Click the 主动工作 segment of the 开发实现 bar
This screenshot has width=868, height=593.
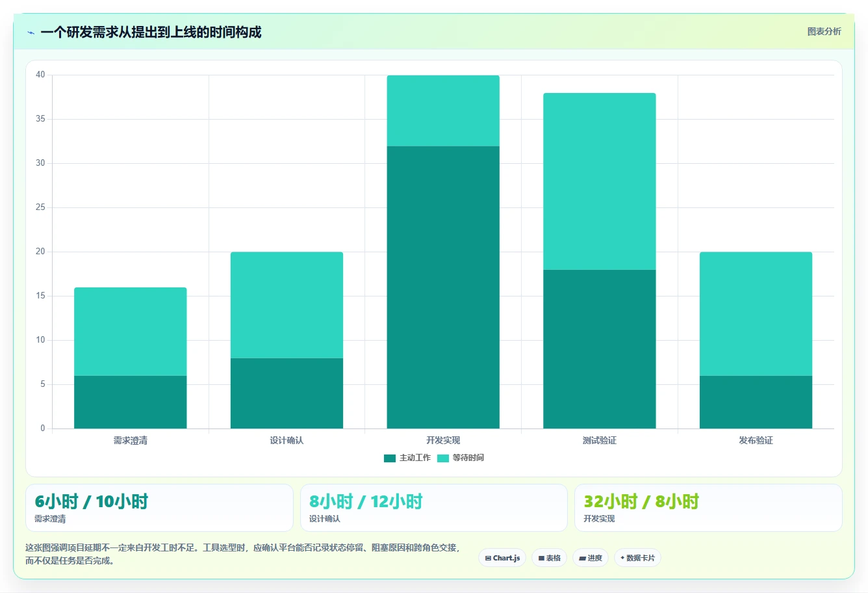(443, 287)
